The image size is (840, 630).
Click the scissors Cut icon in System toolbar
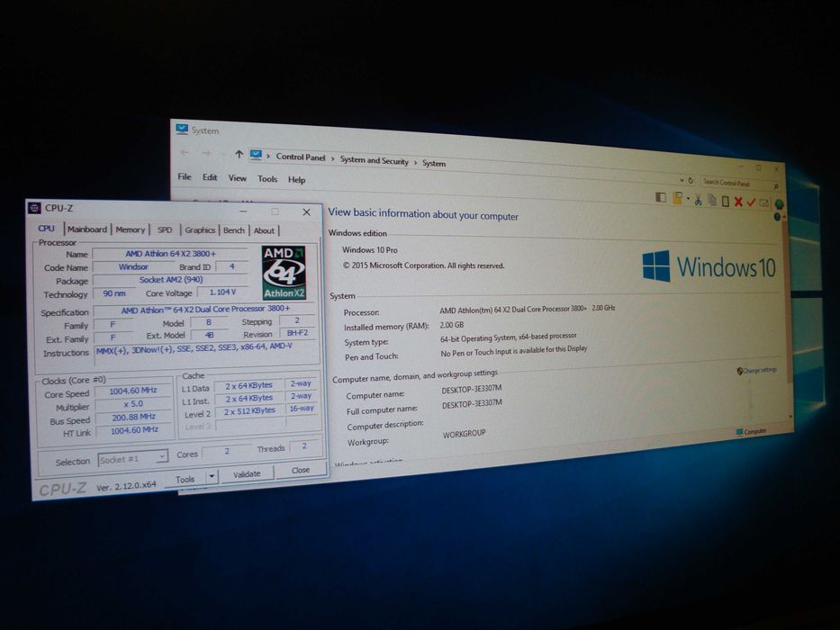pos(698,201)
